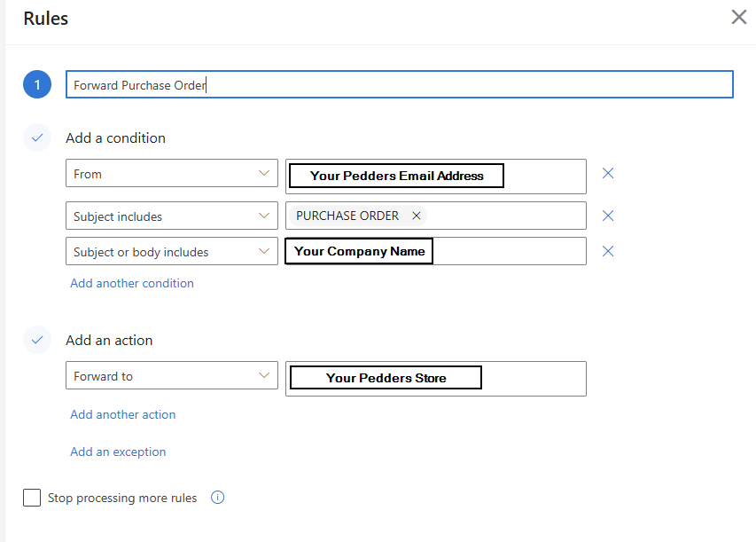Image resolution: width=756 pixels, height=542 pixels.
Task: Click Add another action link
Action: coord(123,414)
